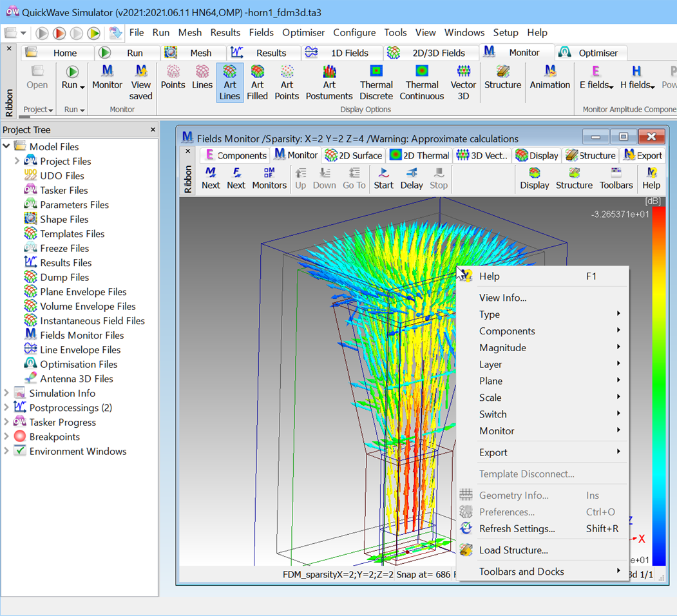Screen dimensions: 677x616
Task: Click the Lines display icon
Action: coord(202,77)
